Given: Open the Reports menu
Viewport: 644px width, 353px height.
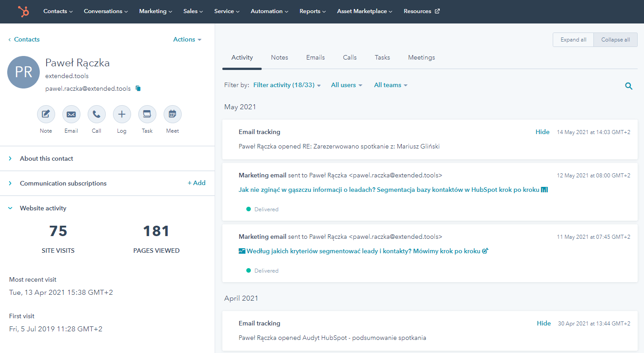Looking at the screenshot, I should coord(313,11).
